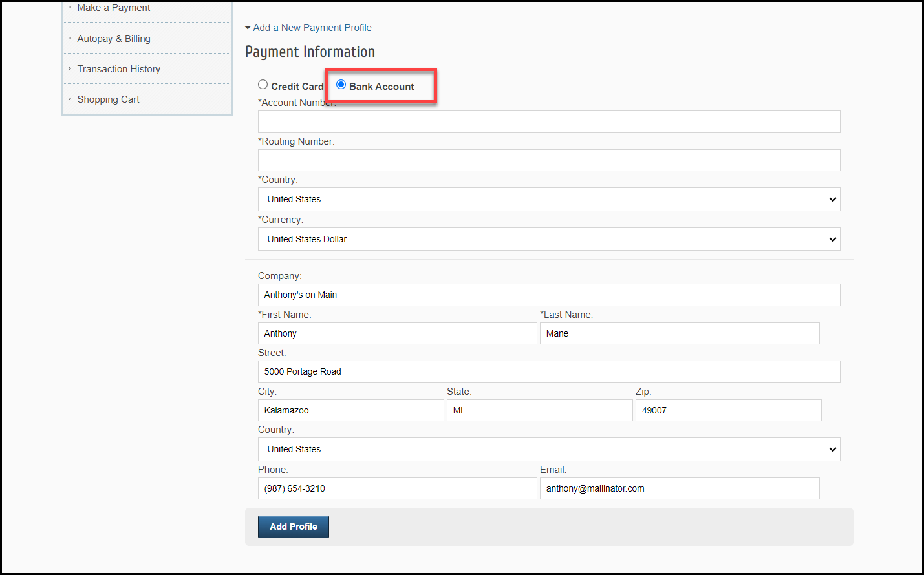This screenshot has height=575, width=924.
Task: Click the Zip field containing 49007
Action: [729, 410]
